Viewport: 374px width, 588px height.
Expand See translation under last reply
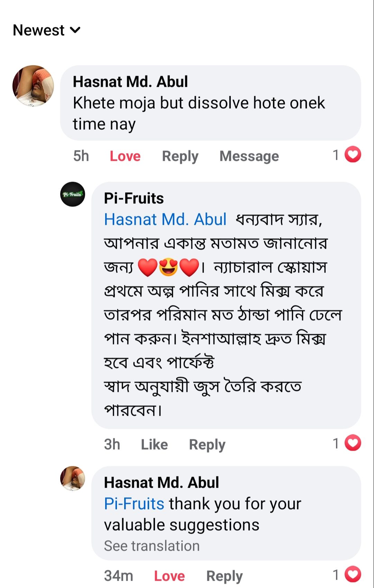(152, 546)
